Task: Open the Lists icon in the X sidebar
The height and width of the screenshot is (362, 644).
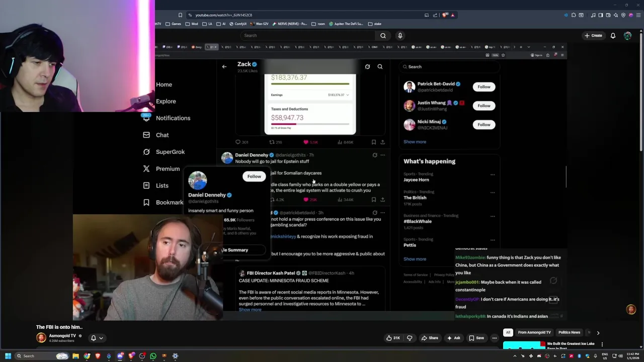Action: click(x=146, y=186)
